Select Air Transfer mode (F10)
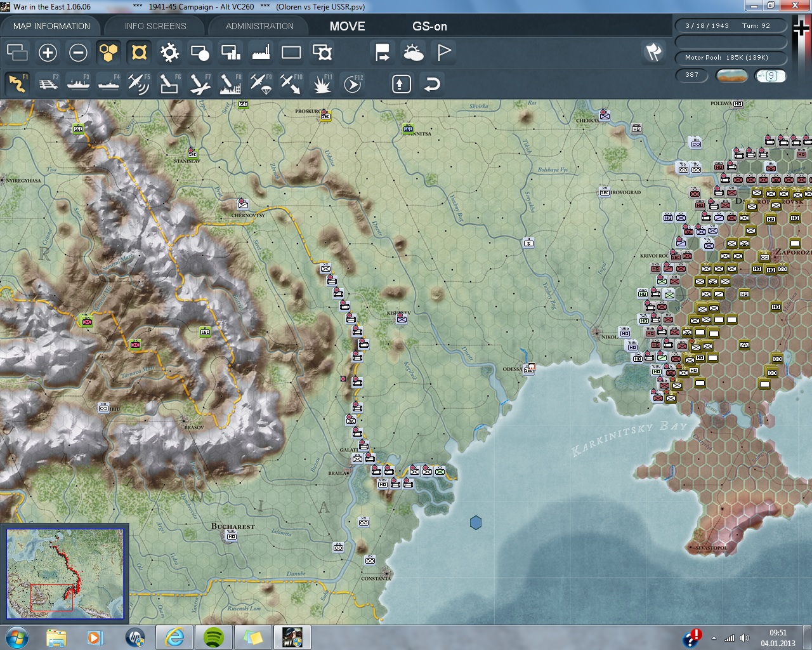Image resolution: width=812 pixels, height=650 pixels. [291, 84]
